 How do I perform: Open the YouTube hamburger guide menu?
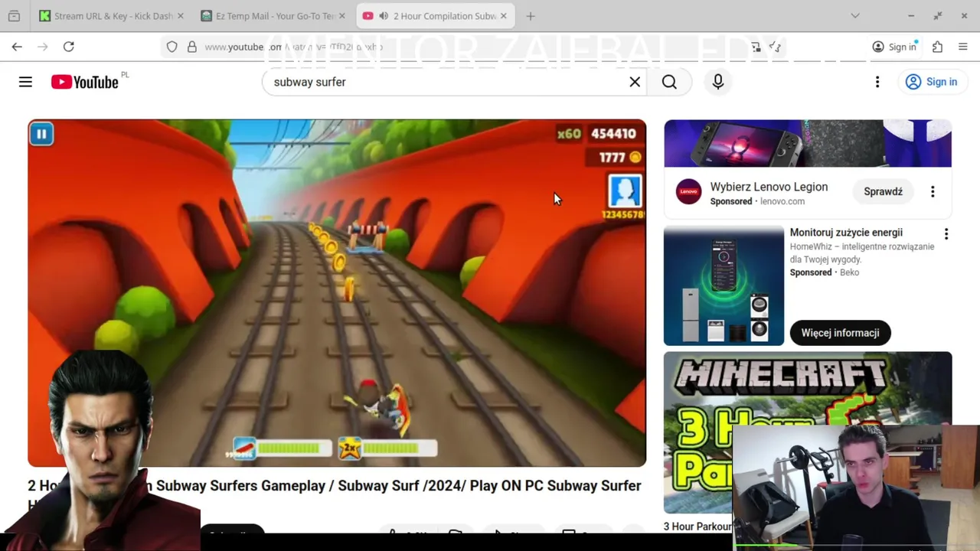pos(25,82)
